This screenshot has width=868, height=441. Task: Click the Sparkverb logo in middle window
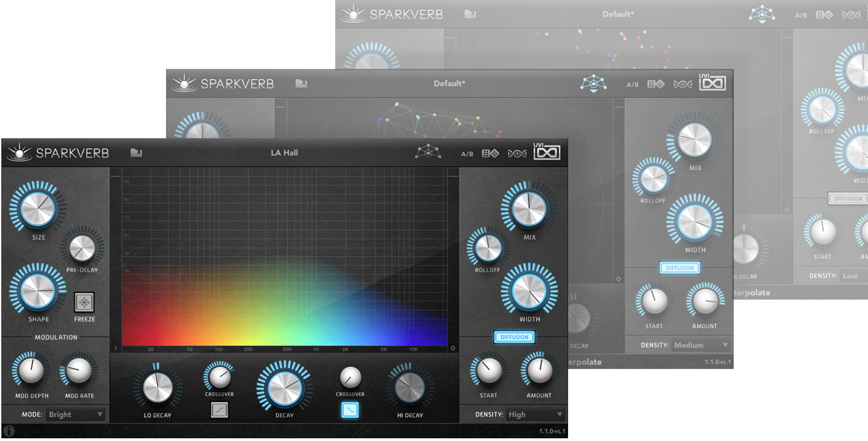click(x=223, y=83)
